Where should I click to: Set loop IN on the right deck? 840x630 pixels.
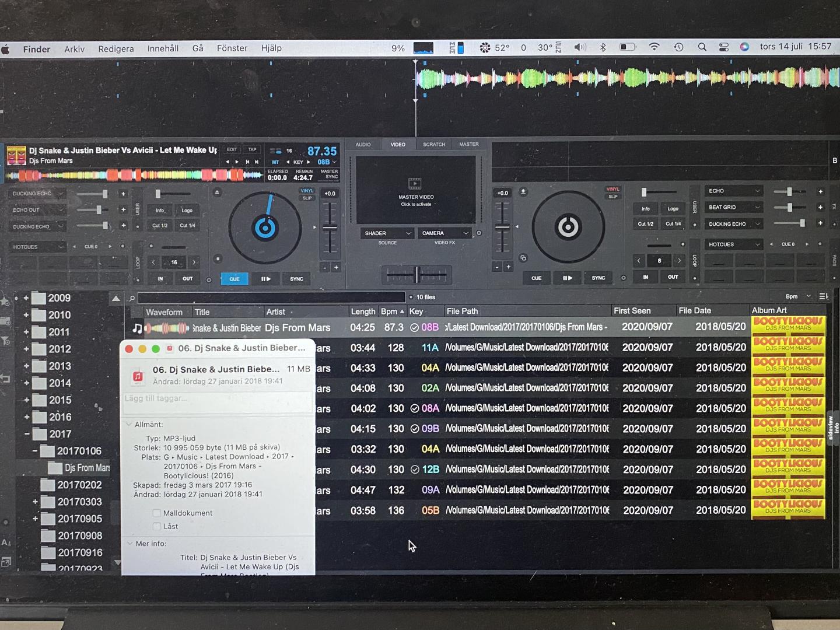click(x=645, y=277)
